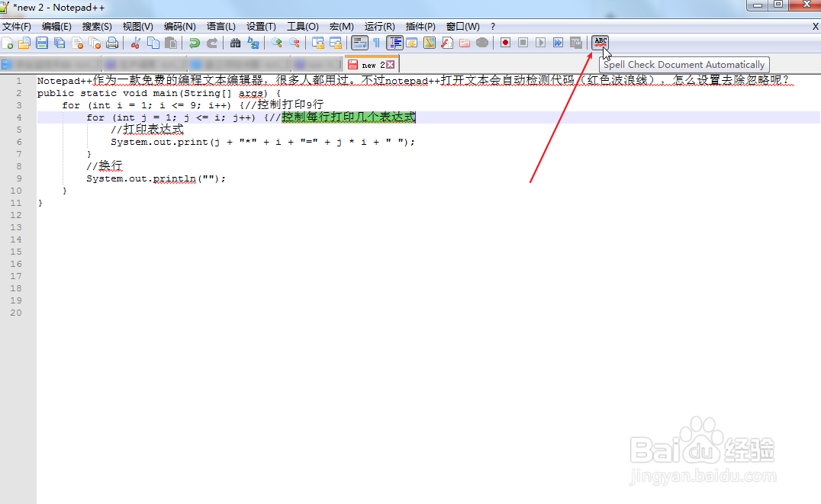
Task: Click the user-defined language icon
Action: 411,43
